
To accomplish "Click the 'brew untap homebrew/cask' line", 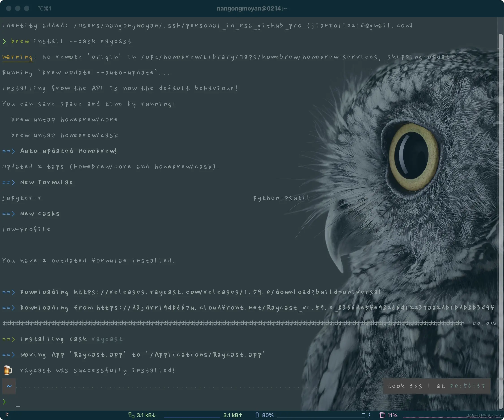I will (x=65, y=135).
